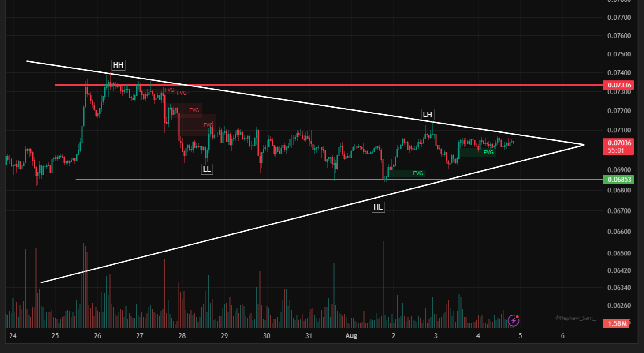Click 0.06800 on the price axis

point(619,190)
